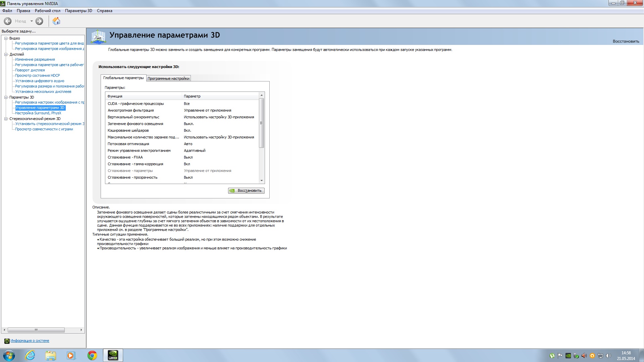Click the volume speaker tray icon

pyautogui.click(x=608, y=356)
